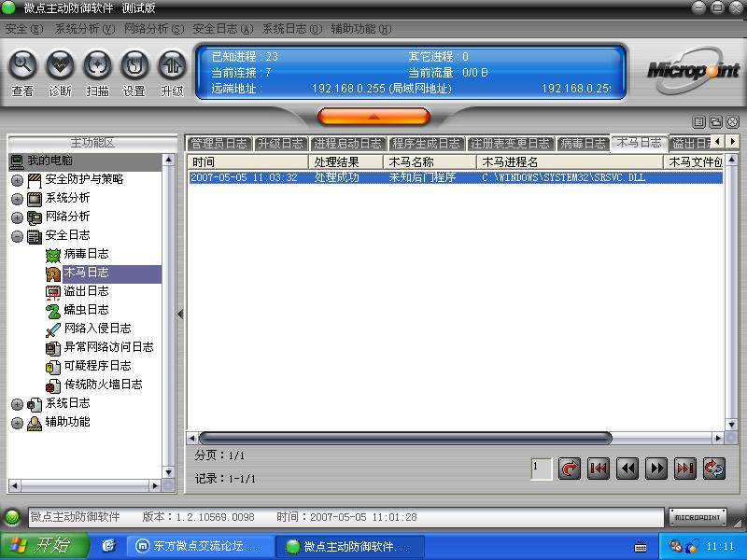Click the keyboard icon in taskbar

tap(641, 547)
